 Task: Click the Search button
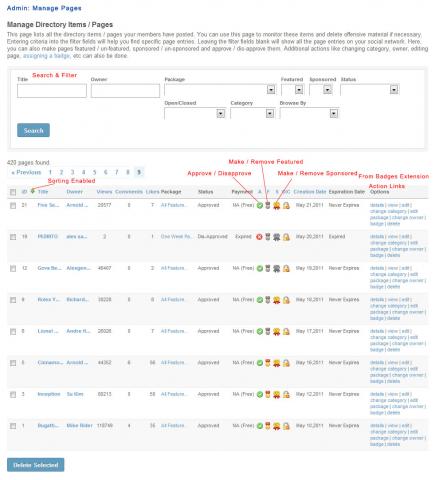click(x=33, y=130)
